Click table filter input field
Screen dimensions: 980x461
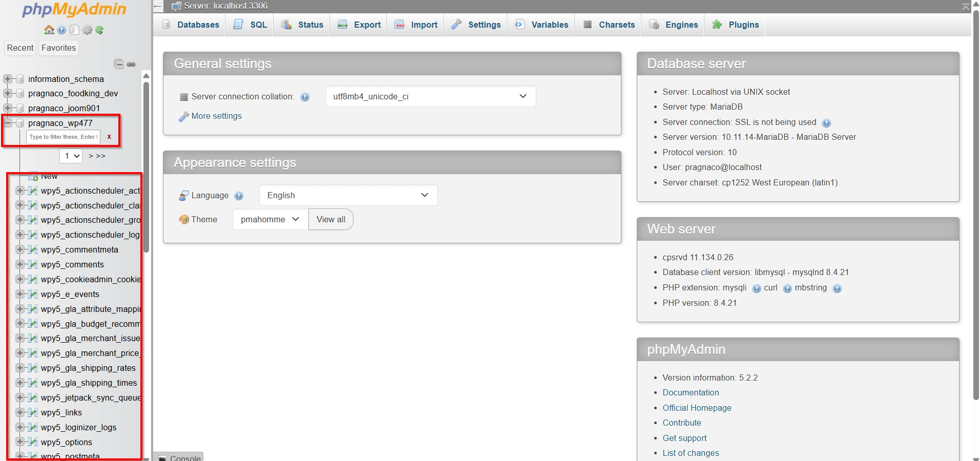pos(63,137)
